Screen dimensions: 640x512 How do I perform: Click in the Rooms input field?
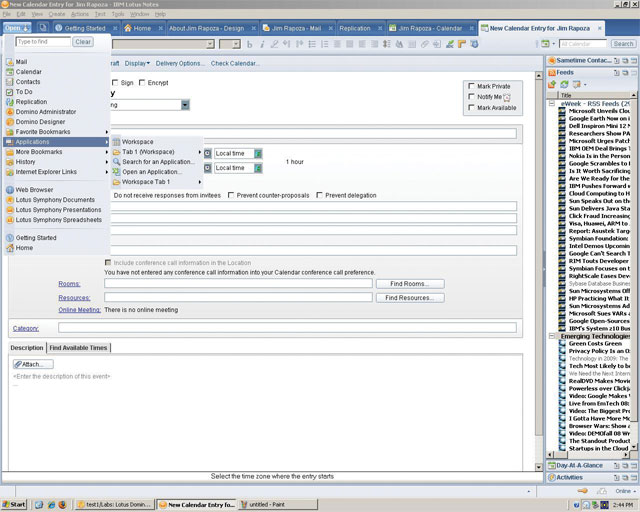pyautogui.click(x=238, y=283)
